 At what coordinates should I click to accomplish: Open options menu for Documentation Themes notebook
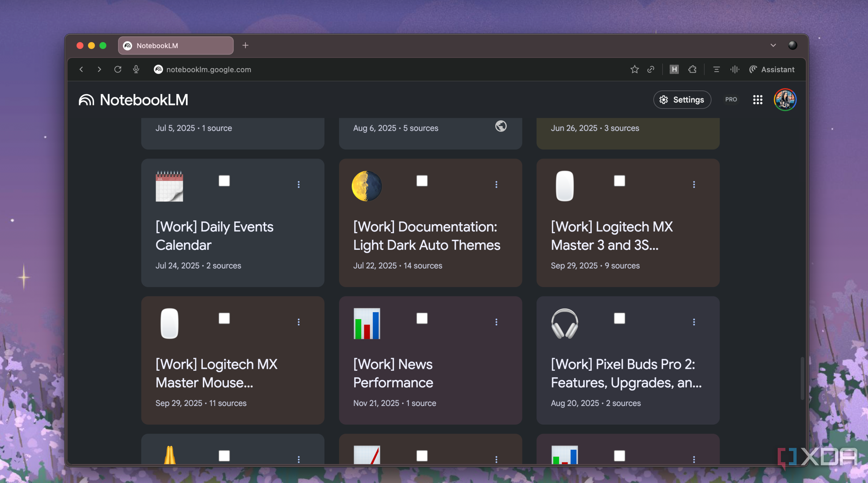click(x=496, y=185)
